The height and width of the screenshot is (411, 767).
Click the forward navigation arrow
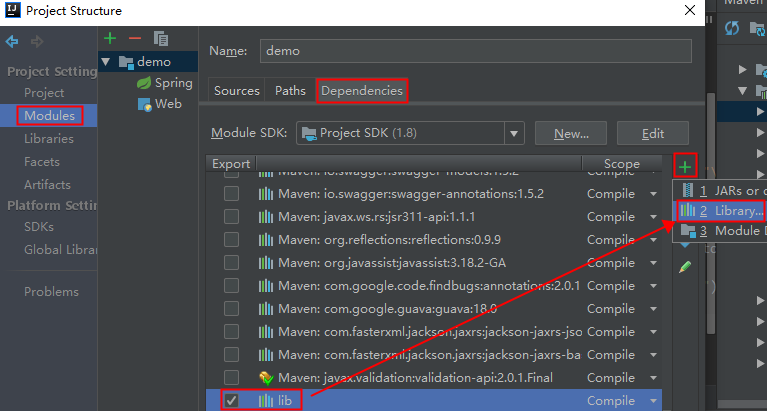(x=37, y=42)
